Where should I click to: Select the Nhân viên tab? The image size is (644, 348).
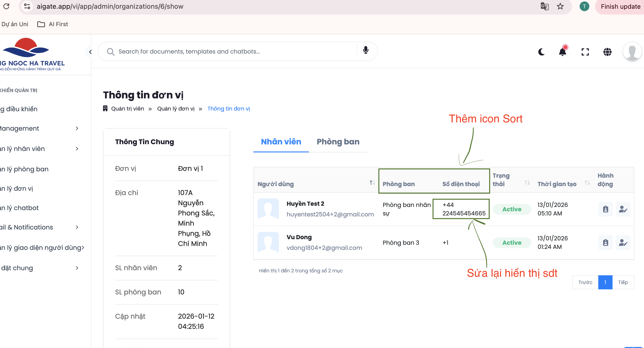281,142
